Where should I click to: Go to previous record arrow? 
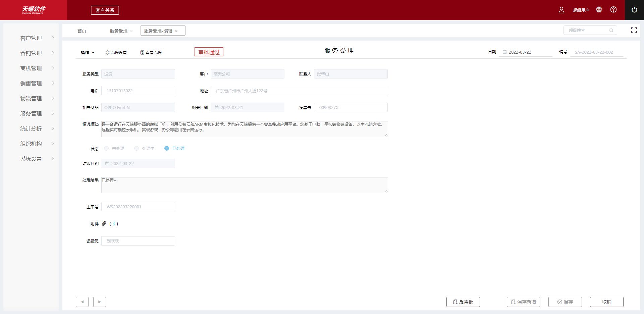(82, 302)
